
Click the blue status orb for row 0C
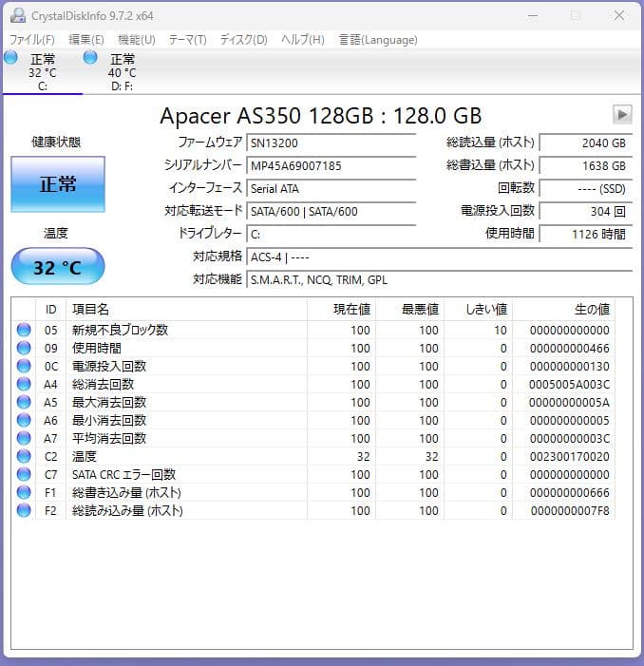pyautogui.click(x=24, y=366)
